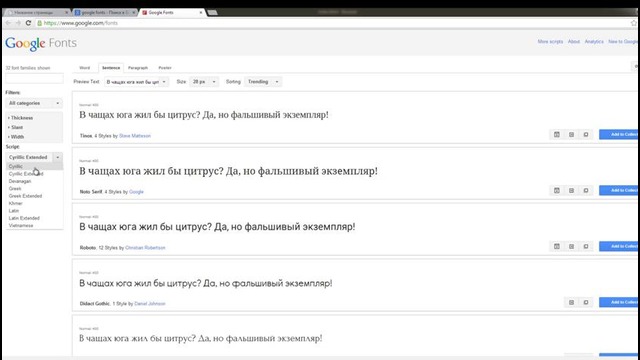Click the Cyrillic Extended script dropdown arrow
The width and height of the screenshot is (640, 360).
point(58,157)
